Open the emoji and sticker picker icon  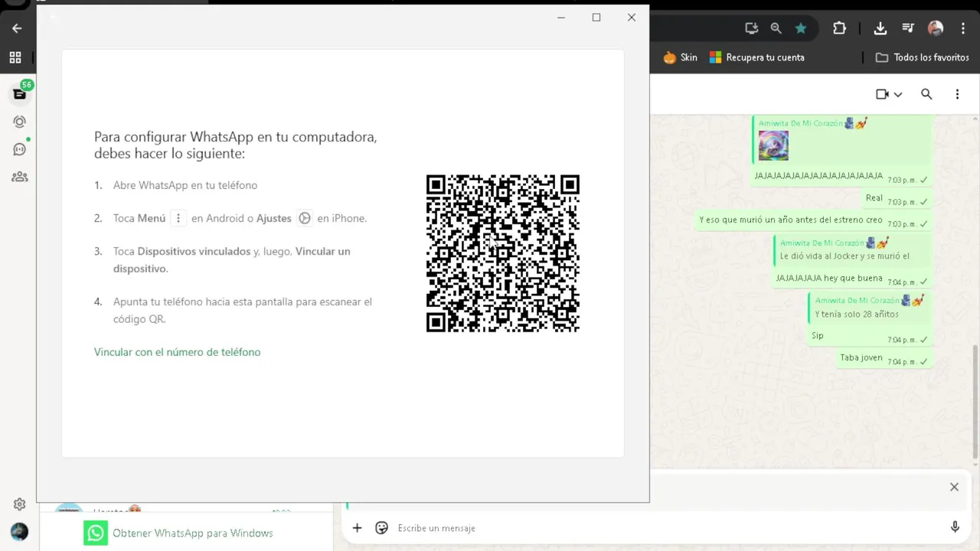click(x=382, y=527)
